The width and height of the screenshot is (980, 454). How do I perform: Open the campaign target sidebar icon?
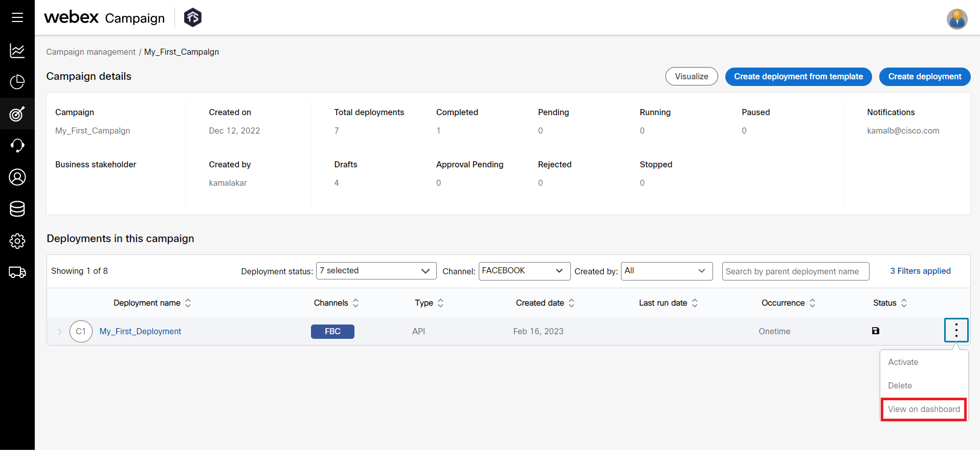17,114
